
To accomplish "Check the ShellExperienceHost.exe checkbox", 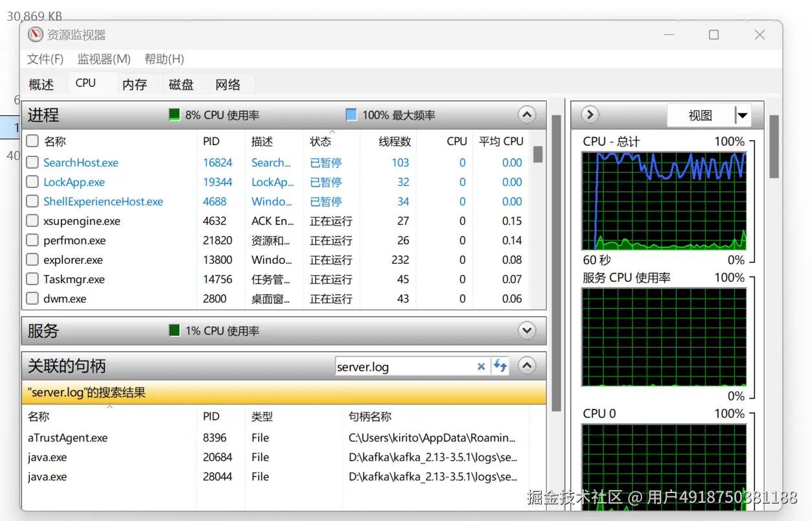I will pyautogui.click(x=32, y=202).
